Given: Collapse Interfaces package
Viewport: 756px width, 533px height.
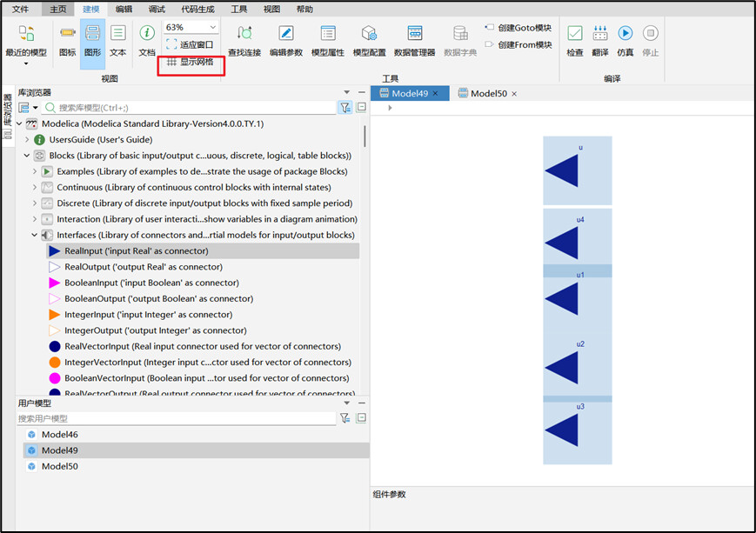Looking at the screenshot, I should click(x=35, y=235).
